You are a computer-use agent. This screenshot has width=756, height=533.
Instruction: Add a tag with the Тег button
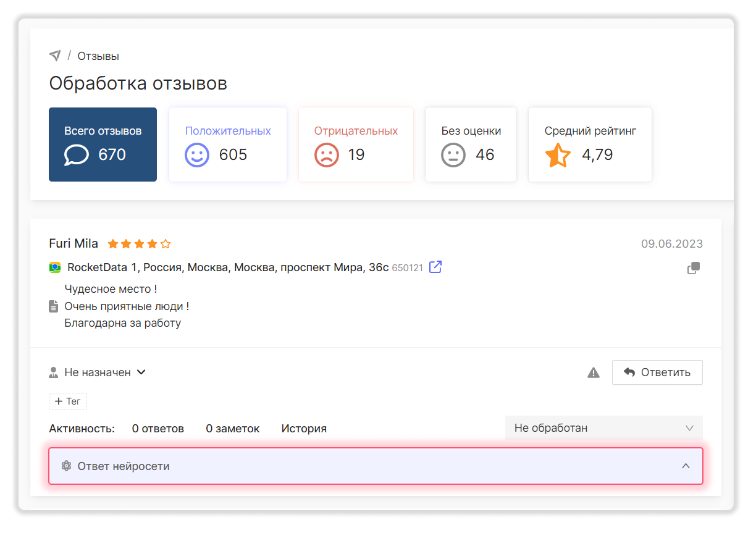[x=68, y=401]
